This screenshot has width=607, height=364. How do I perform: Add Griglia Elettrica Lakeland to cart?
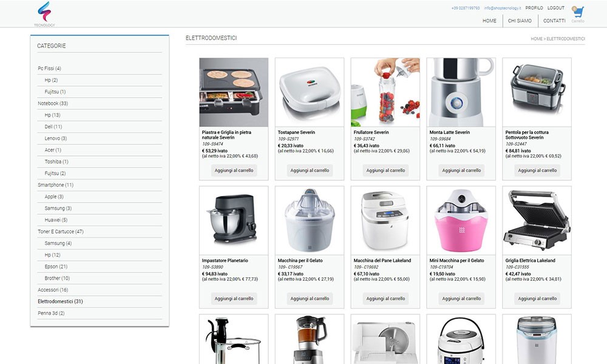coord(537,298)
